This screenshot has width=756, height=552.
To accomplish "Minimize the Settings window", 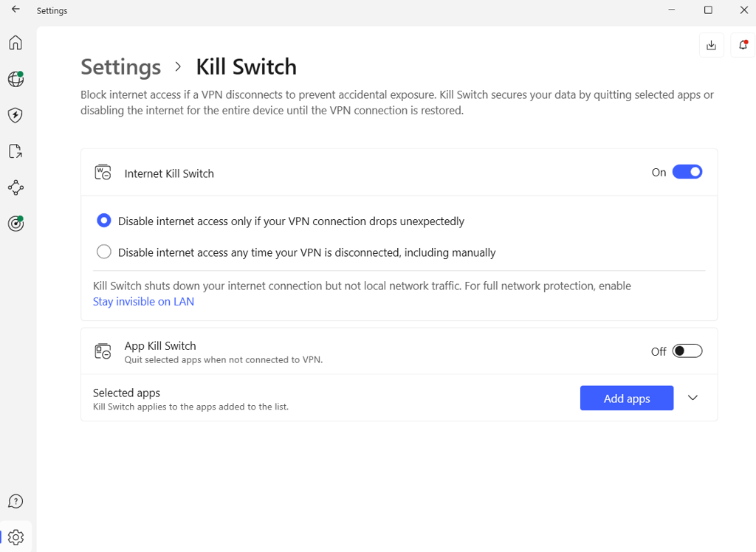I will pyautogui.click(x=672, y=10).
